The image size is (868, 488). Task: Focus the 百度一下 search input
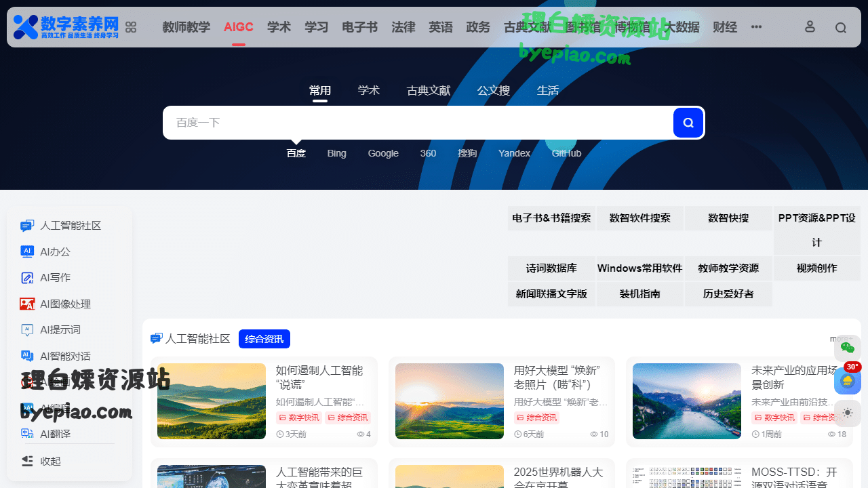pos(417,123)
